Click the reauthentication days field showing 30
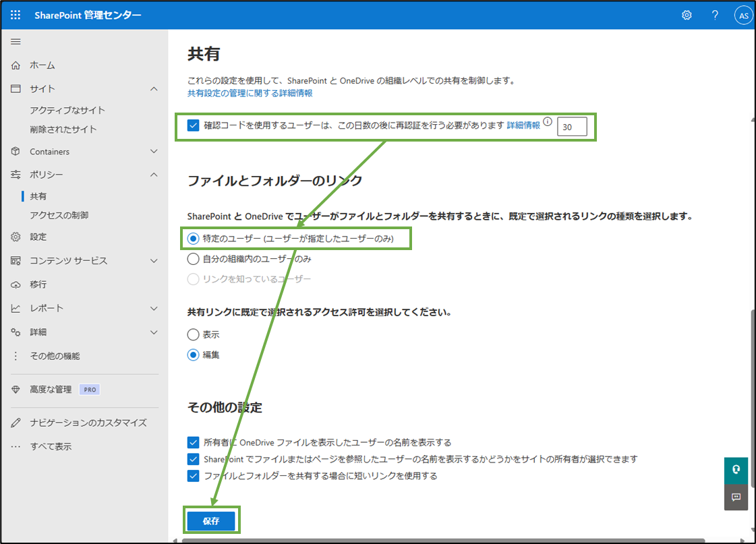Screen dimensions: 756x544 click(572, 127)
